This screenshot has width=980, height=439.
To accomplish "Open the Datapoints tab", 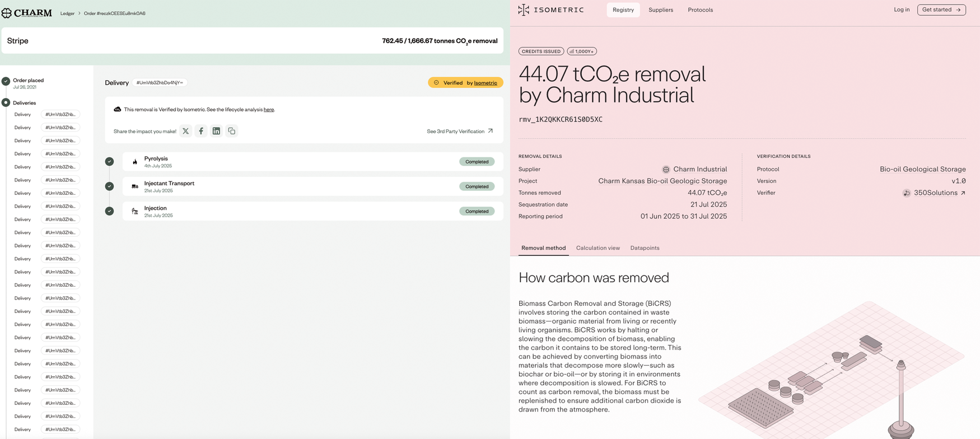I will [645, 248].
